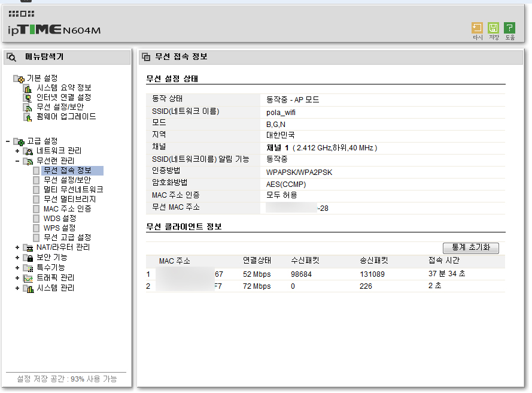This screenshot has width=532, height=393.
Task: Open the 도움 (help) icon
Action: (x=510, y=28)
